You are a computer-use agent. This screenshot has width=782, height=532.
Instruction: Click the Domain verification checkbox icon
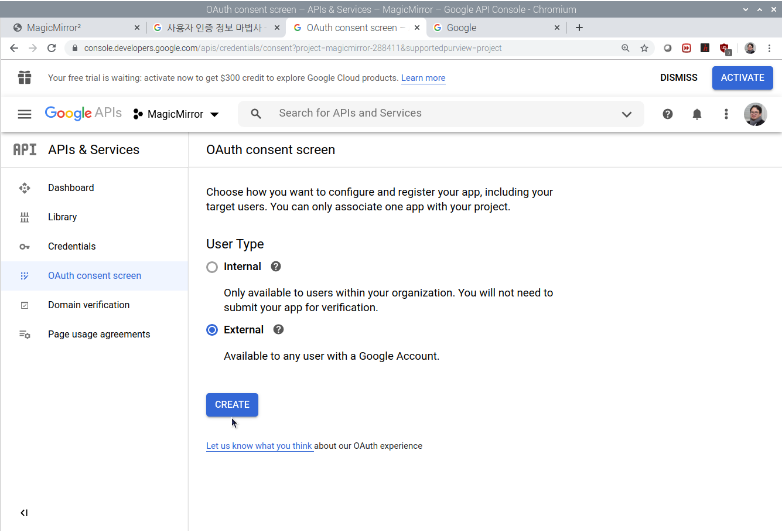25,305
